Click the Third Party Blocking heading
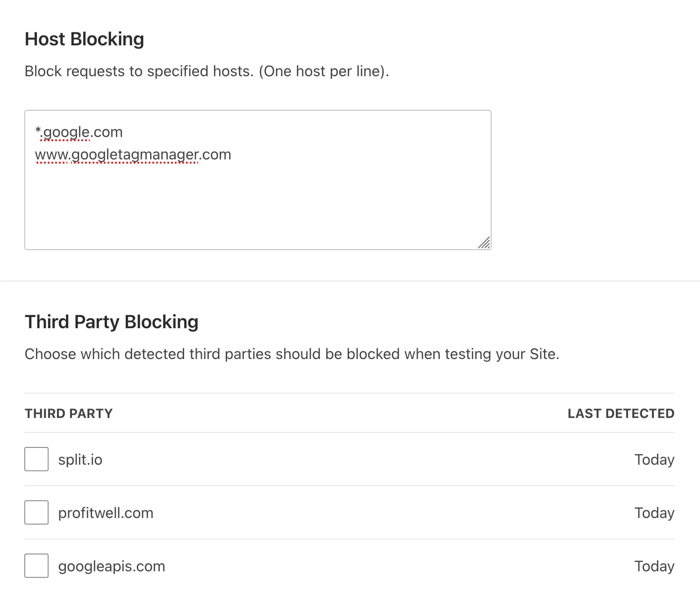 point(111,322)
